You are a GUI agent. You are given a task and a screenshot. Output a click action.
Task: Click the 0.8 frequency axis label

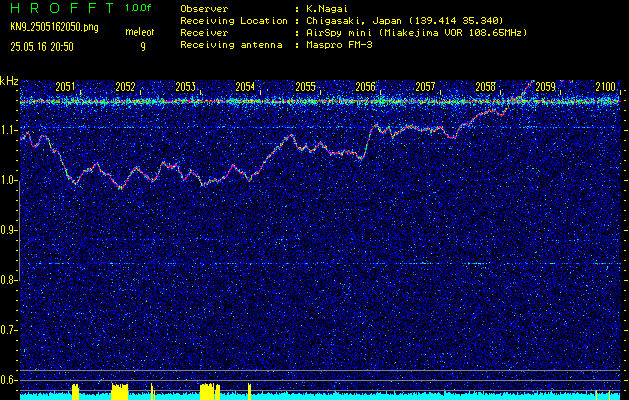tap(9, 280)
